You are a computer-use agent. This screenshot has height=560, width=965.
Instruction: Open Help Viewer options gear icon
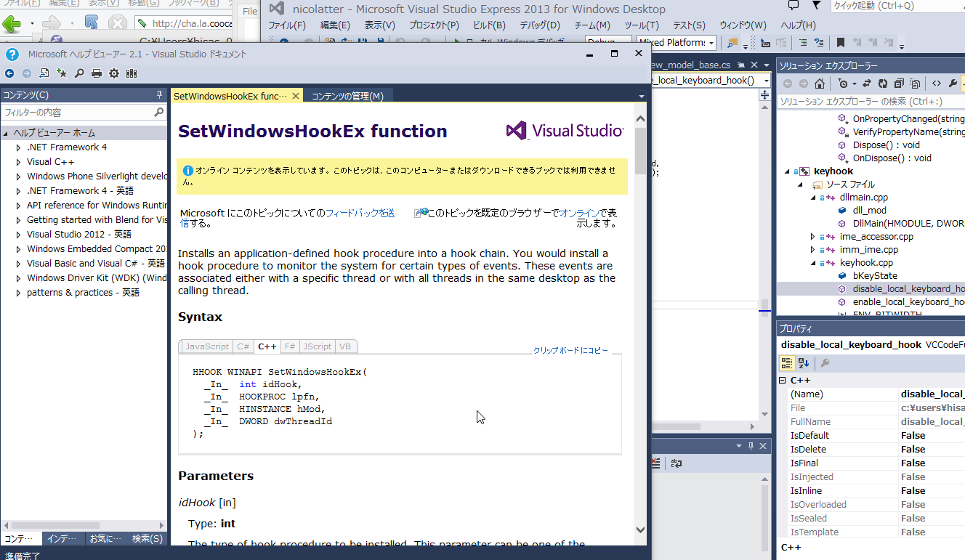pos(114,73)
